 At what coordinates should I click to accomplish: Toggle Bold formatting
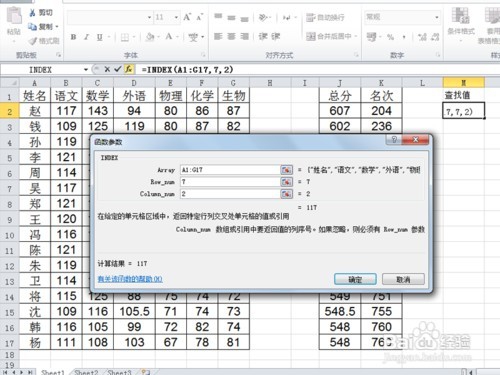(73, 37)
